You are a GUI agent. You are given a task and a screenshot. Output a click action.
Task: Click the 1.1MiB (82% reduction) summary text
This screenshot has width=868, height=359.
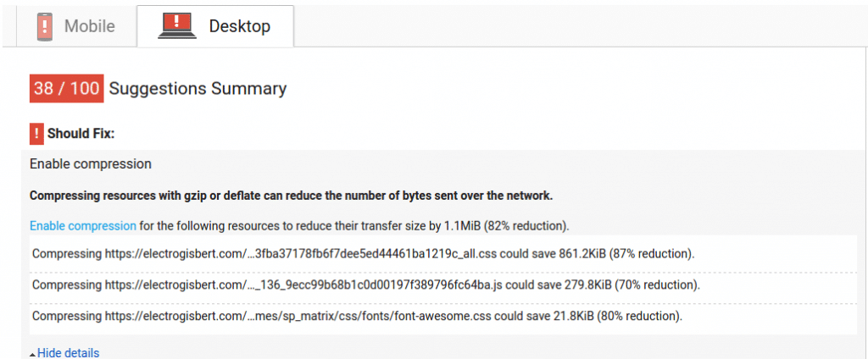509,225
